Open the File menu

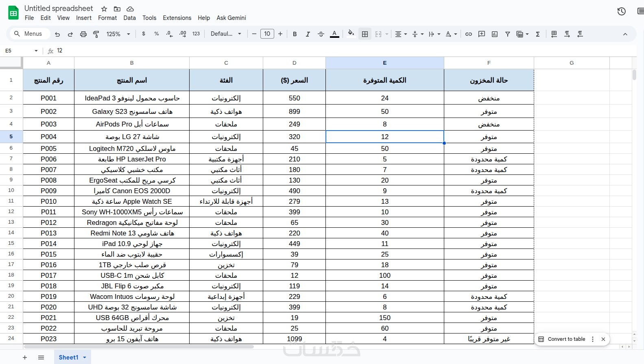pyautogui.click(x=29, y=18)
